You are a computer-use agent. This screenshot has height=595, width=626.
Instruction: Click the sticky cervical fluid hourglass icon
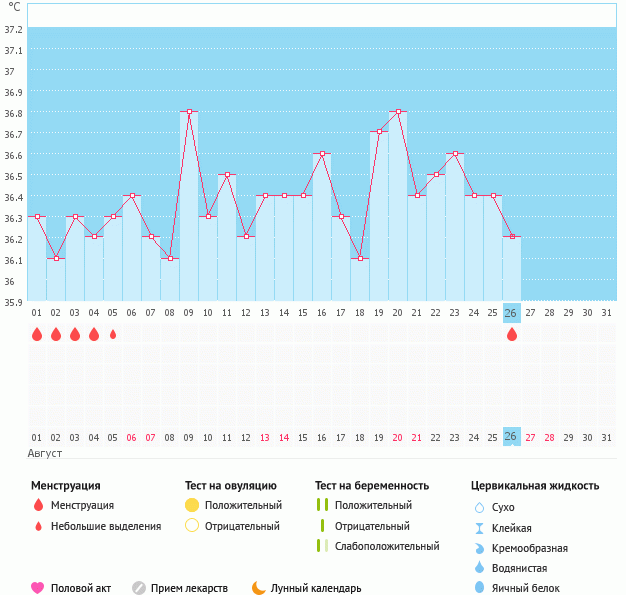(x=480, y=528)
